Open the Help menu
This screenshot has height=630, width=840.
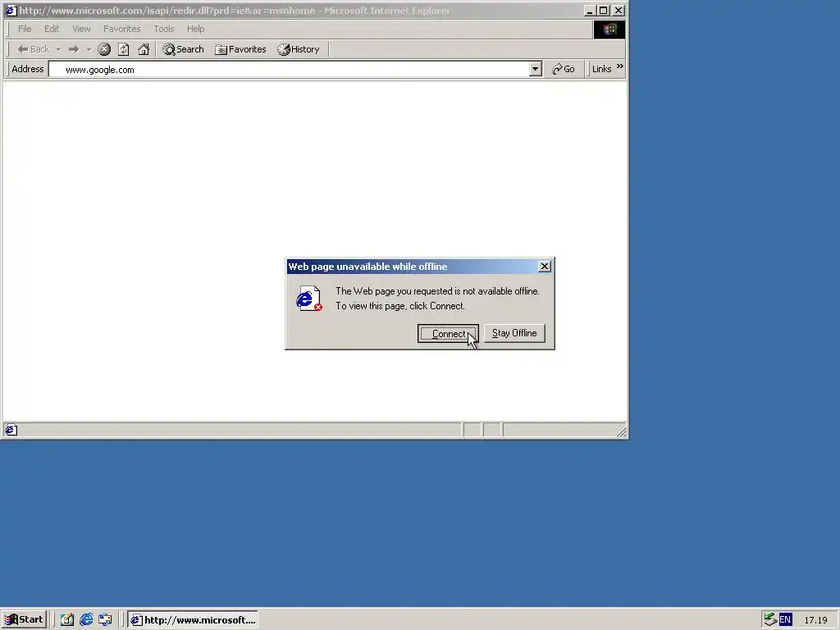coord(195,29)
